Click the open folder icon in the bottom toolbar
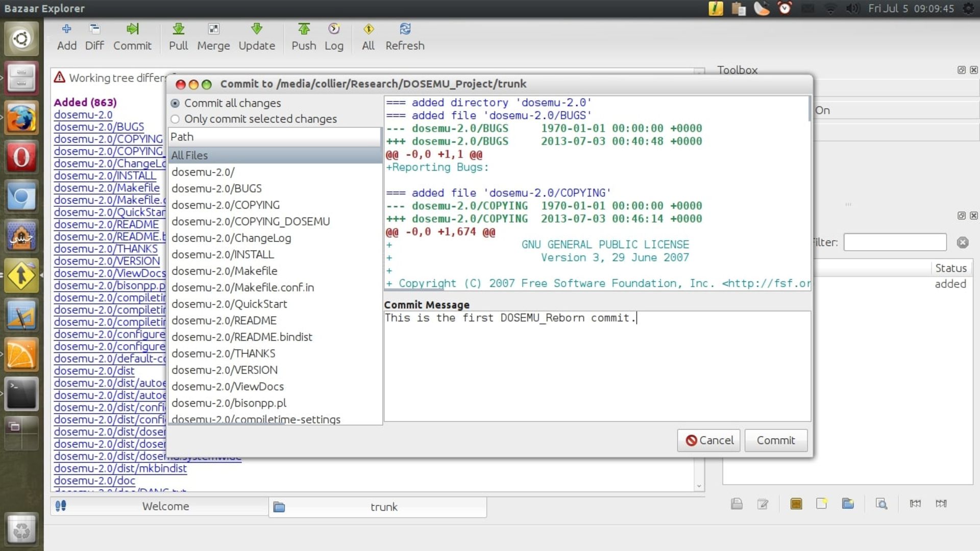The image size is (980, 551). click(x=848, y=504)
